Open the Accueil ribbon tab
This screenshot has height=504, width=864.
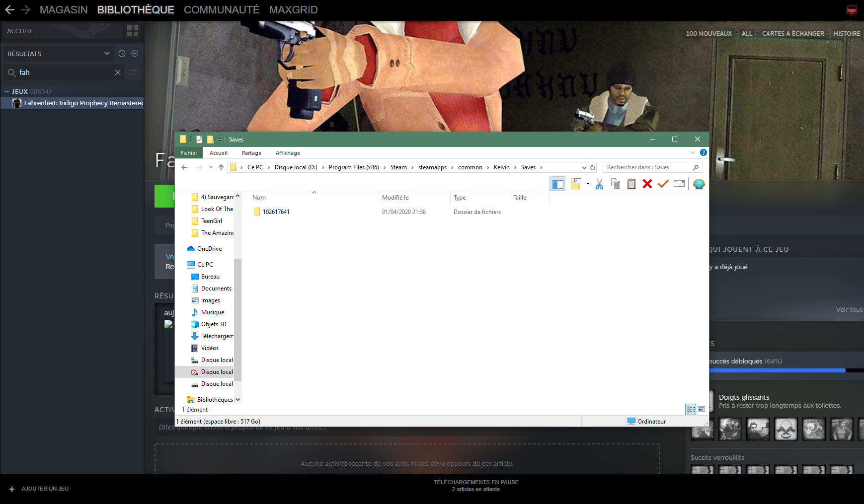[x=219, y=153]
